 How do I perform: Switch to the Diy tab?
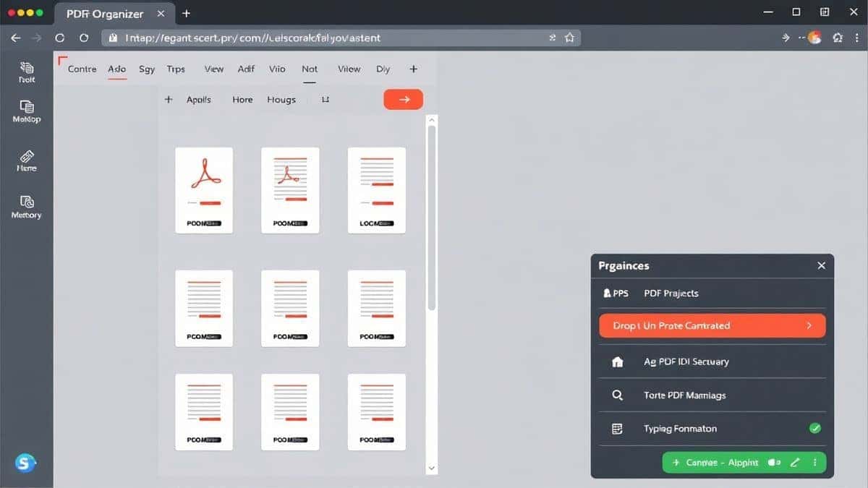383,69
